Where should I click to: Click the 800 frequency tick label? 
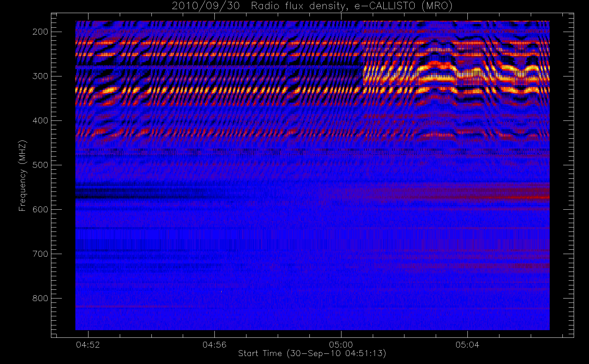click(40, 298)
